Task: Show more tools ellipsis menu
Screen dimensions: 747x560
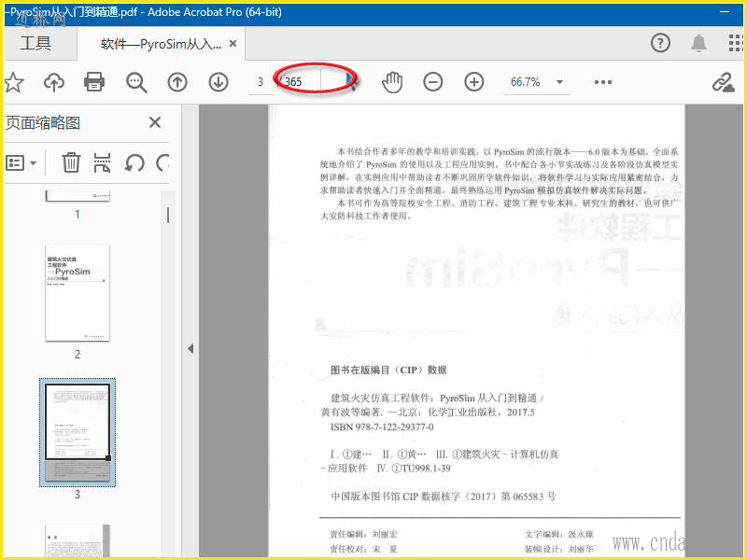Action: click(602, 82)
